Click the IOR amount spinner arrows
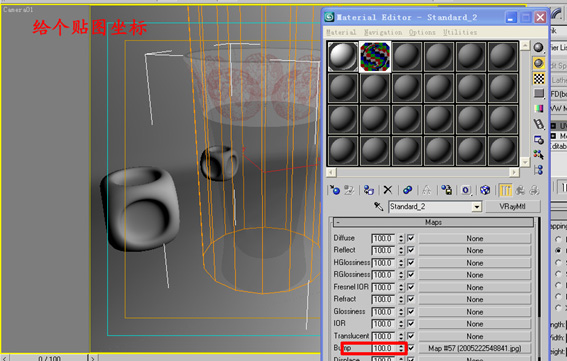Image resolution: width=567 pixels, height=361 pixels. pyautogui.click(x=401, y=324)
